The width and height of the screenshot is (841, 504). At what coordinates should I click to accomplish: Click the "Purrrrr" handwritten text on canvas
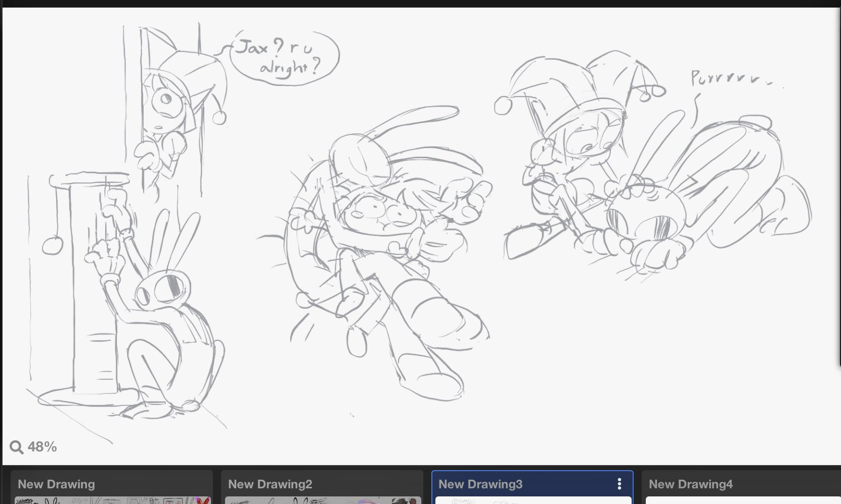(x=730, y=79)
